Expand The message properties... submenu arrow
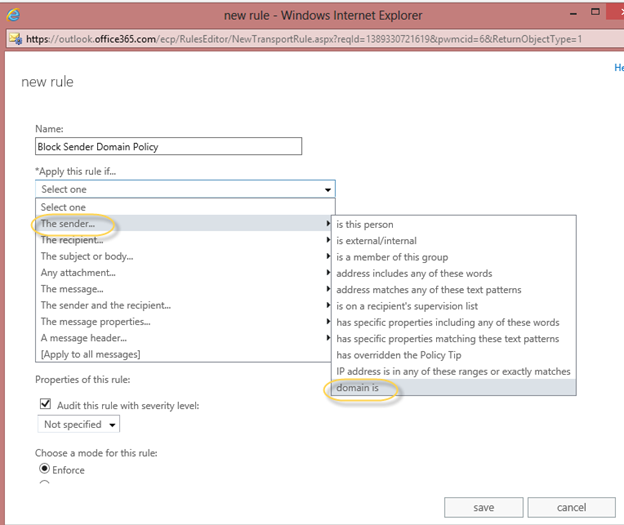This screenshot has height=525, width=624. (328, 321)
